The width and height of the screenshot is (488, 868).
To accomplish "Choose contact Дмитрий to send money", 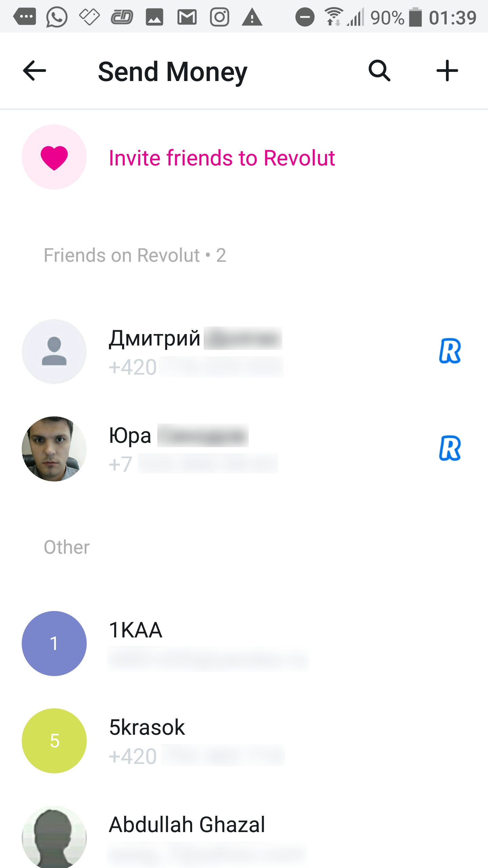I will (244, 352).
